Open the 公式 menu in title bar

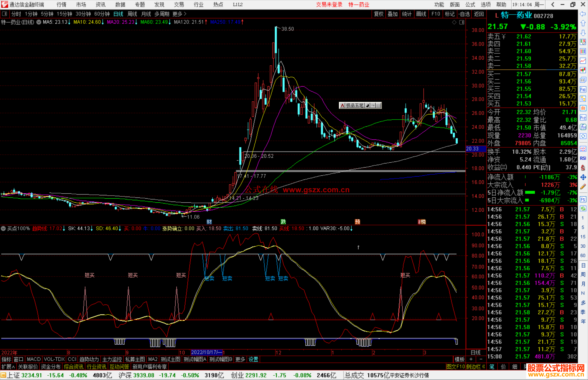470,4
